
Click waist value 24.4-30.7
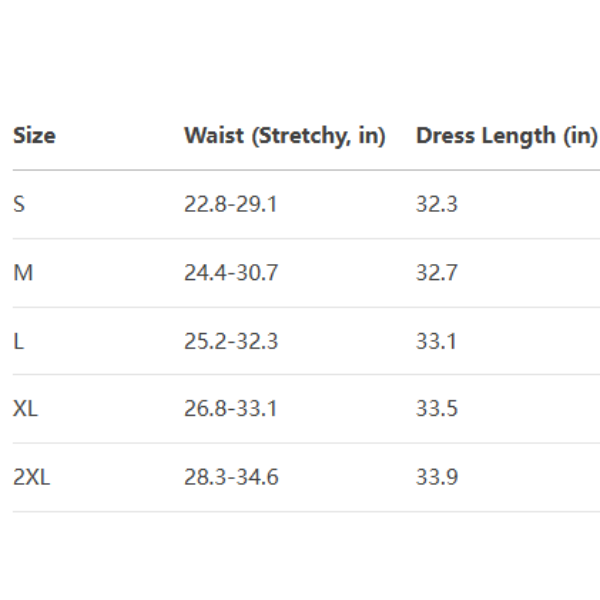coord(231,273)
